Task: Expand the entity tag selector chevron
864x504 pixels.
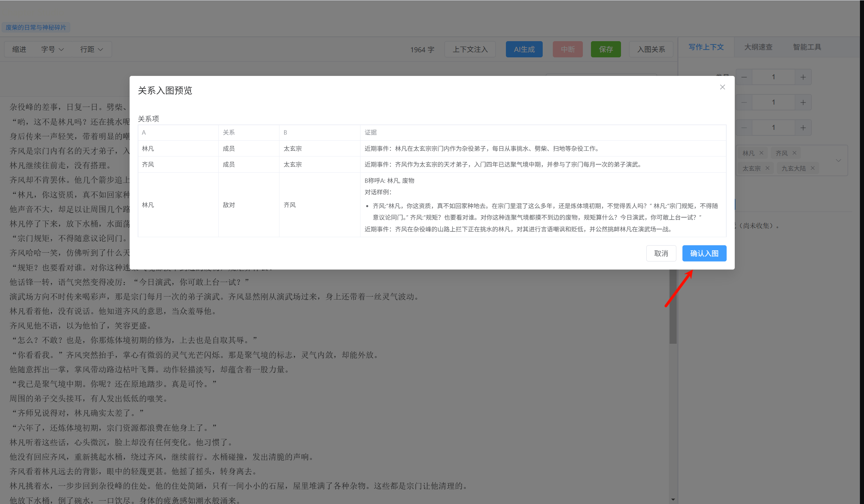Action: point(838,160)
